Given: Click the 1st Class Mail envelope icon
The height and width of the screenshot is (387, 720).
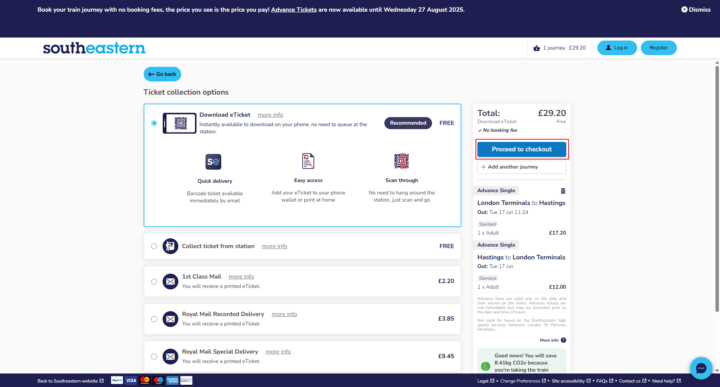Looking at the screenshot, I should click(x=170, y=281).
